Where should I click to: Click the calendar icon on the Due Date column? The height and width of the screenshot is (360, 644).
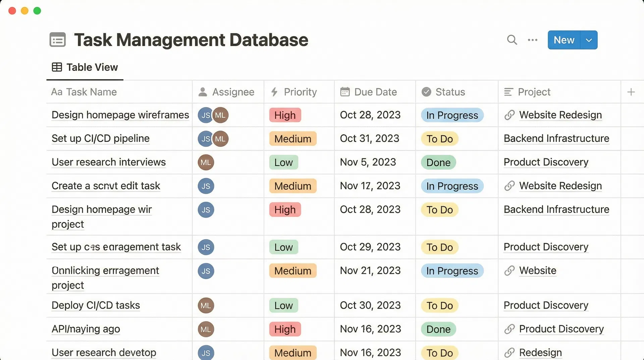coord(345,92)
